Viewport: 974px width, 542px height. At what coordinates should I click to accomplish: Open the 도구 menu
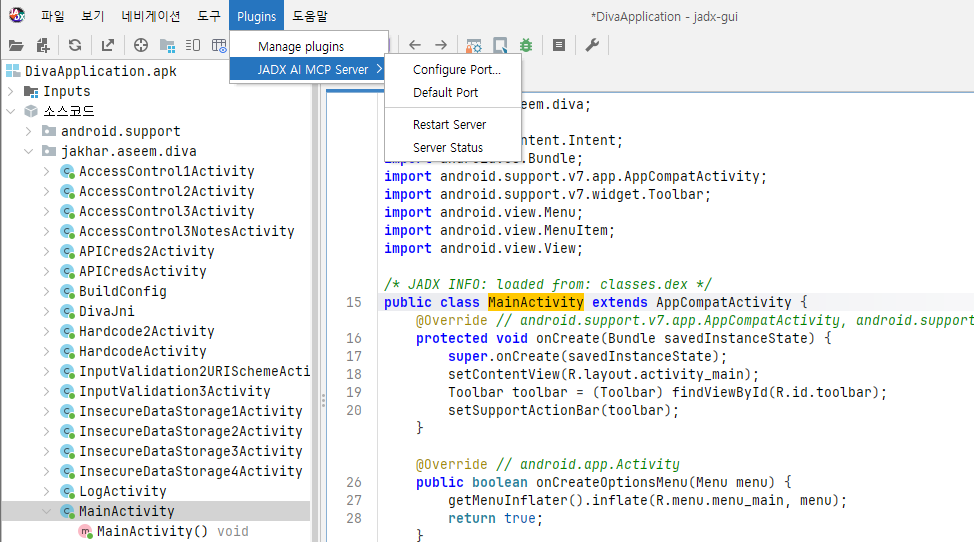click(x=209, y=16)
